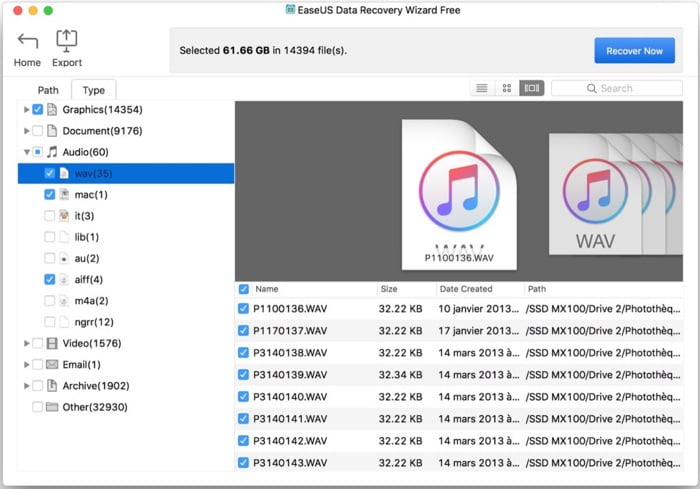The image size is (700, 489).
Task: Select the P1170137.WAV file row
Action: [459, 331]
